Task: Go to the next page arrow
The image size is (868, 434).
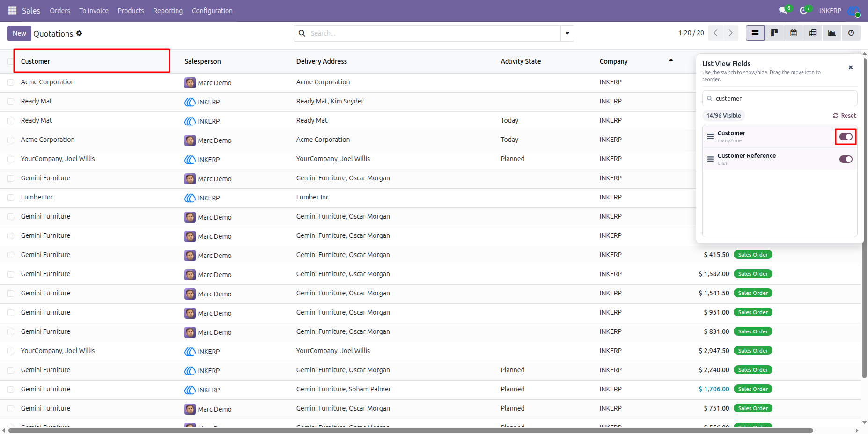Action: [730, 33]
